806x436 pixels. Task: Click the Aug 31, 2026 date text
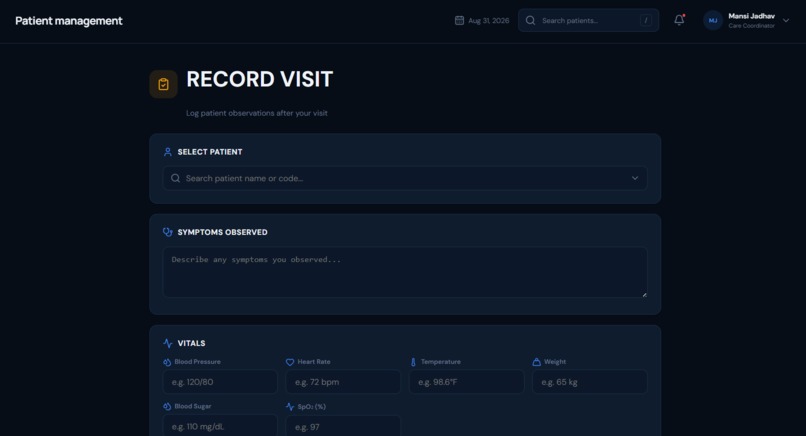(488, 21)
